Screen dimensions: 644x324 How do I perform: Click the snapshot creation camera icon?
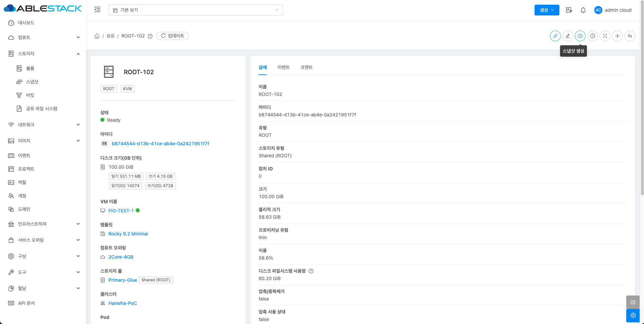point(580,36)
